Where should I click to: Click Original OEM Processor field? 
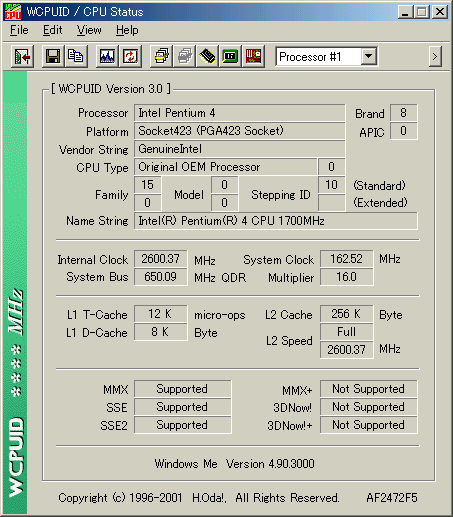[x=225, y=167]
